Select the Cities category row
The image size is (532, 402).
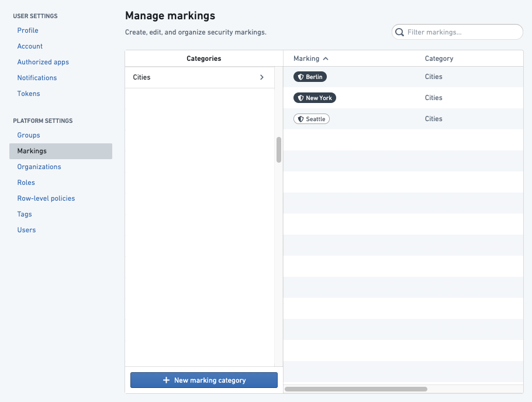199,77
